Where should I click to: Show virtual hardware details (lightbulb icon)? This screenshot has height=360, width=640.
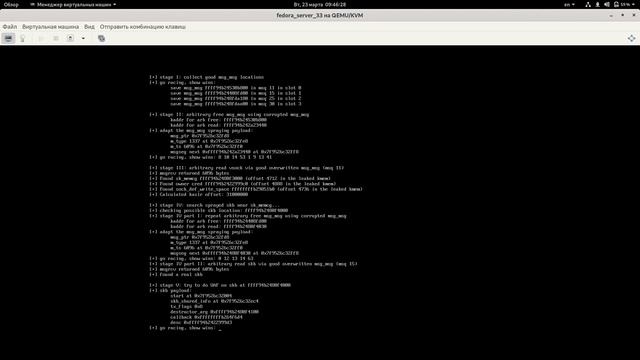pos(23,38)
